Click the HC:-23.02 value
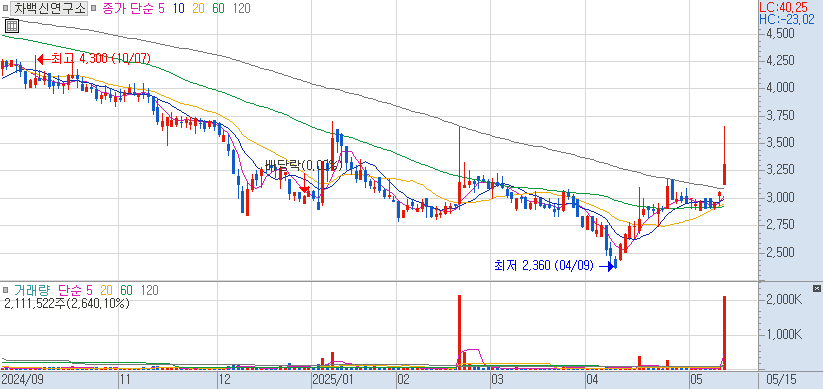 tap(787, 20)
